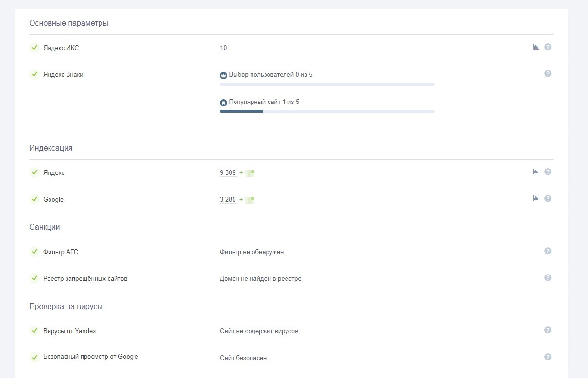The width and height of the screenshot is (588, 378).
Task: Click the Популярный сайт progress bar
Action: pos(327,111)
